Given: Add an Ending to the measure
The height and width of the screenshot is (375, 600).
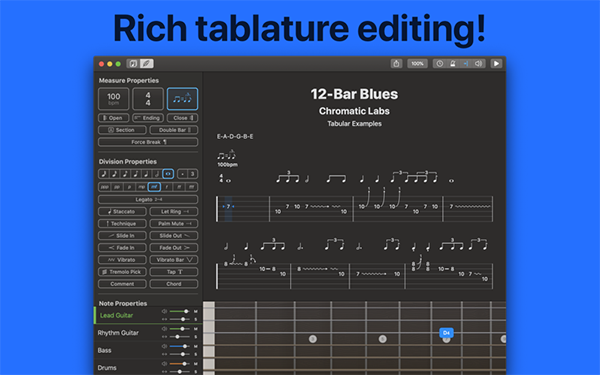Looking at the screenshot, I should [x=148, y=118].
